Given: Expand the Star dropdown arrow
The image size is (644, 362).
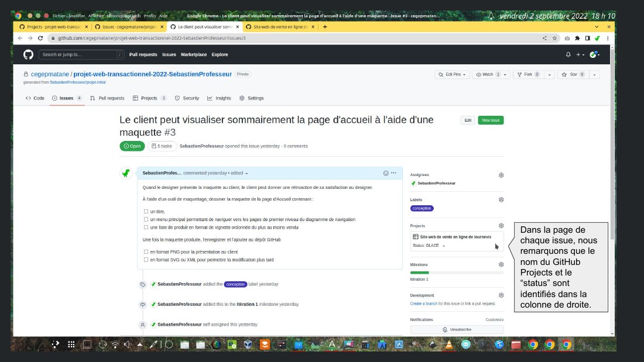Looking at the screenshot, I should pyautogui.click(x=594, y=75).
